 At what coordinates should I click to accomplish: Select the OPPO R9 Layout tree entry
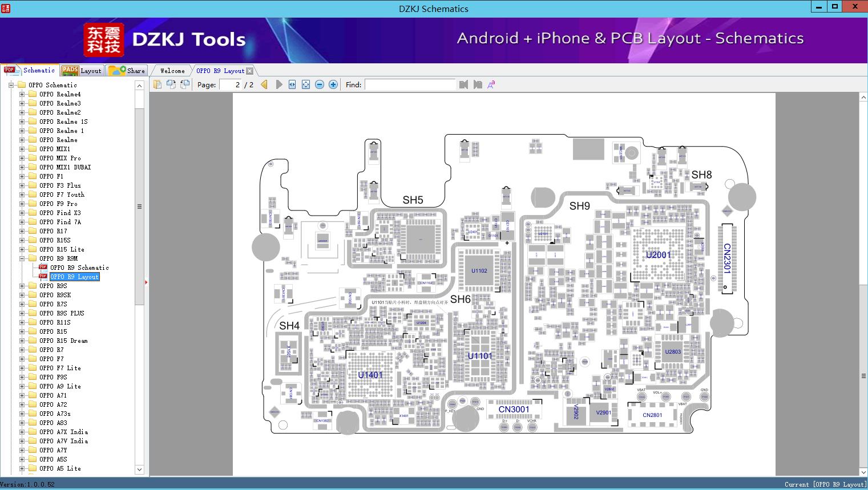pos(75,277)
